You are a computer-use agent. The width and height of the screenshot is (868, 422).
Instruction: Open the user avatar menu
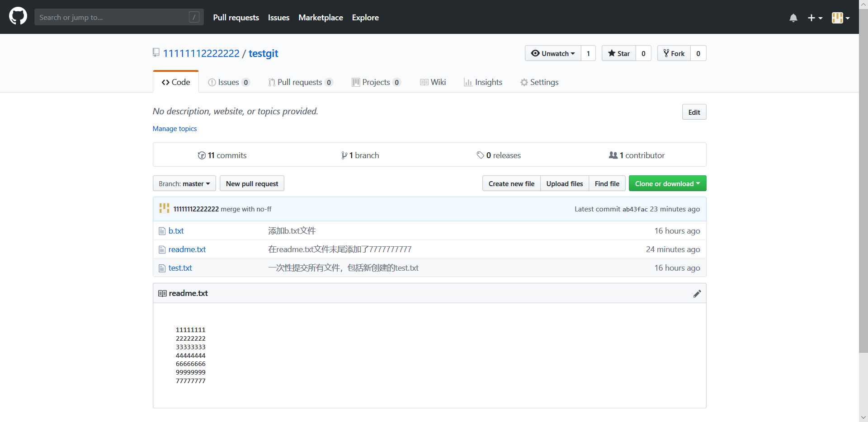pos(840,18)
